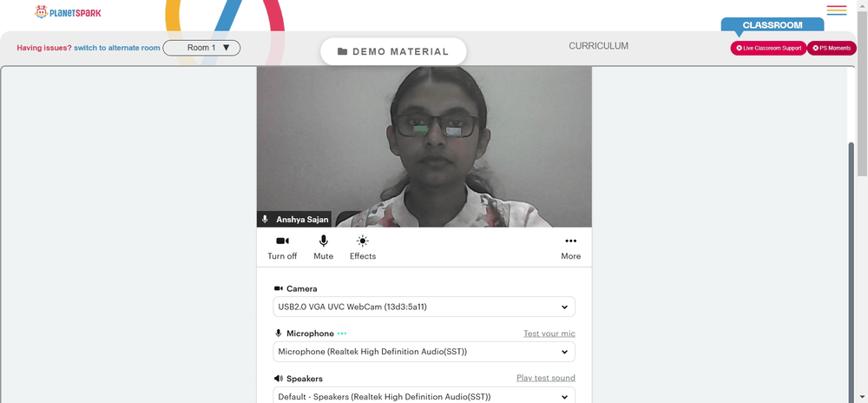Click the Play test sound link
The image size is (868, 403).
546,378
